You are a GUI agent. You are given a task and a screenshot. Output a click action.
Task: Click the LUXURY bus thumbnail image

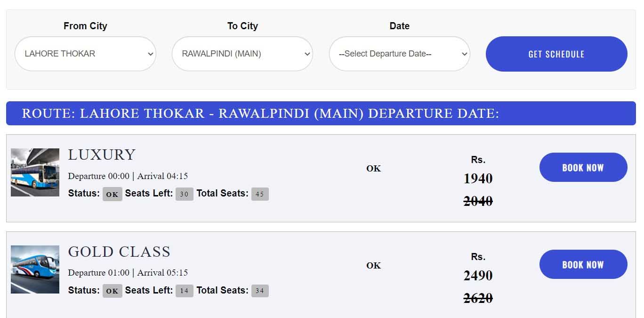point(35,171)
